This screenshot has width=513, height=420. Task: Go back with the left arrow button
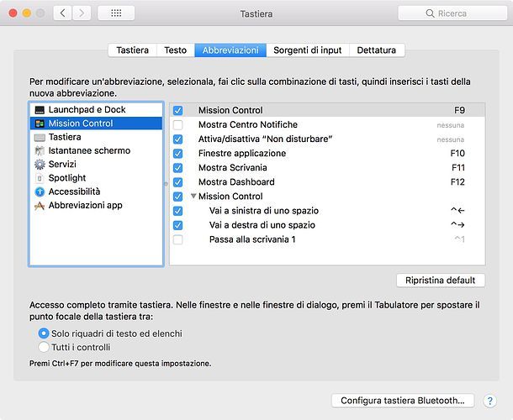pos(62,13)
